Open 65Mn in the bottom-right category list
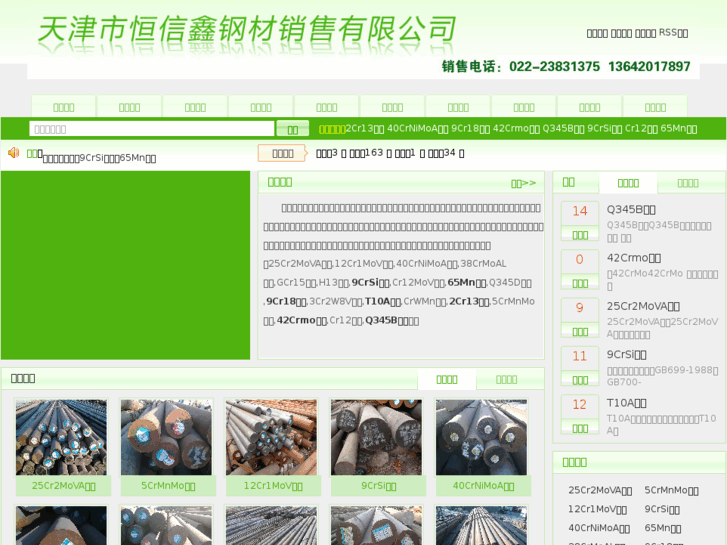This screenshot has width=727, height=545. tap(663, 528)
